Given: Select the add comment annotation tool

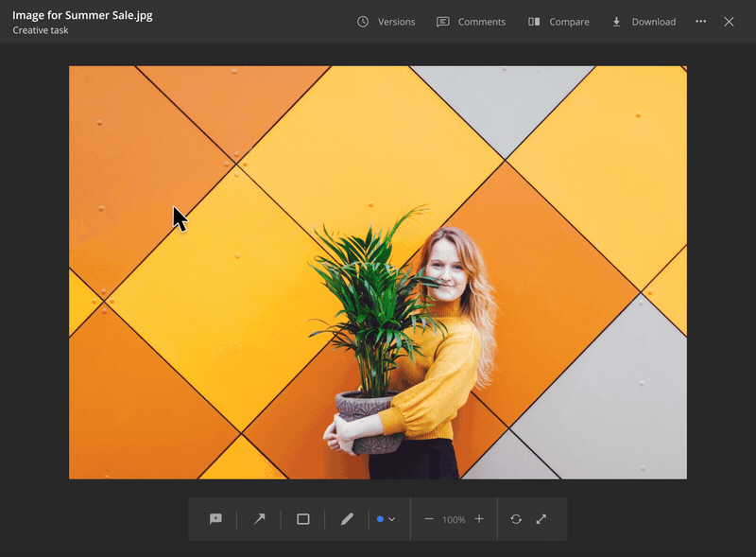Looking at the screenshot, I should click(215, 519).
